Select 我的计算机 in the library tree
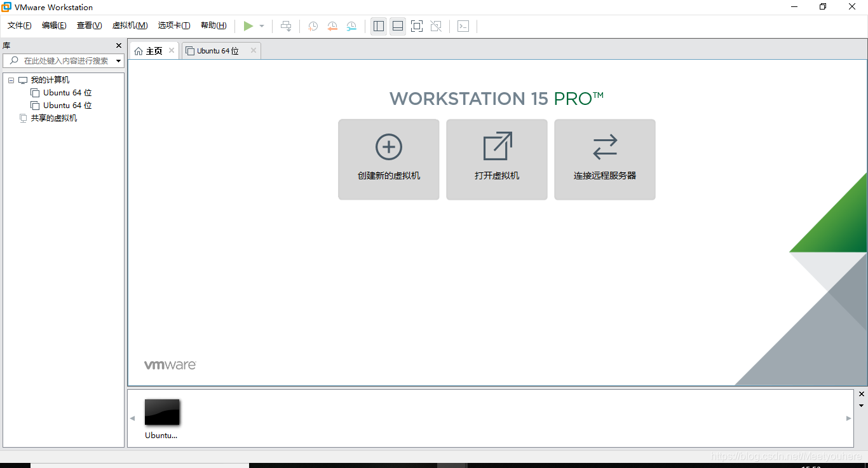This screenshot has width=868, height=468. pos(50,80)
